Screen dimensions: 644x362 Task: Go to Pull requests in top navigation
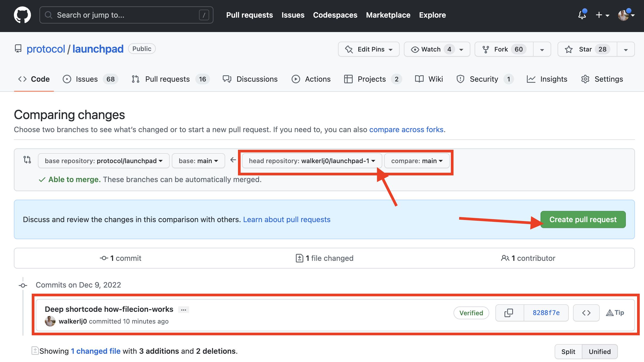click(249, 15)
